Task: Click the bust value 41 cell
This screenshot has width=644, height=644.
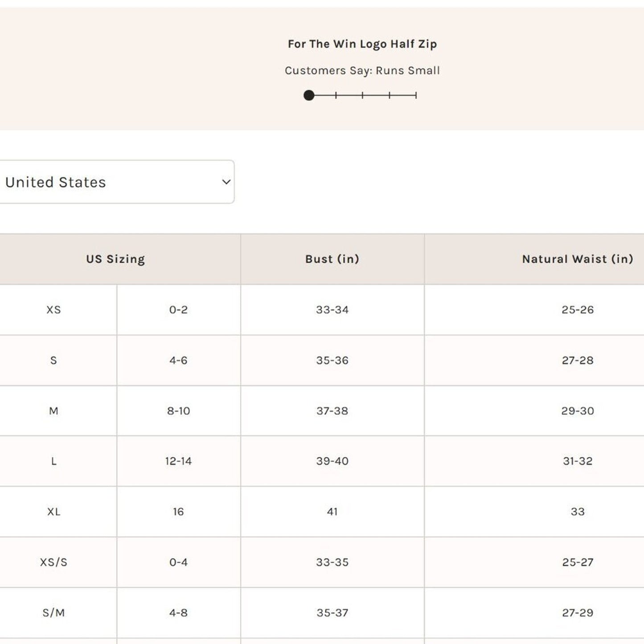Action: point(332,512)
